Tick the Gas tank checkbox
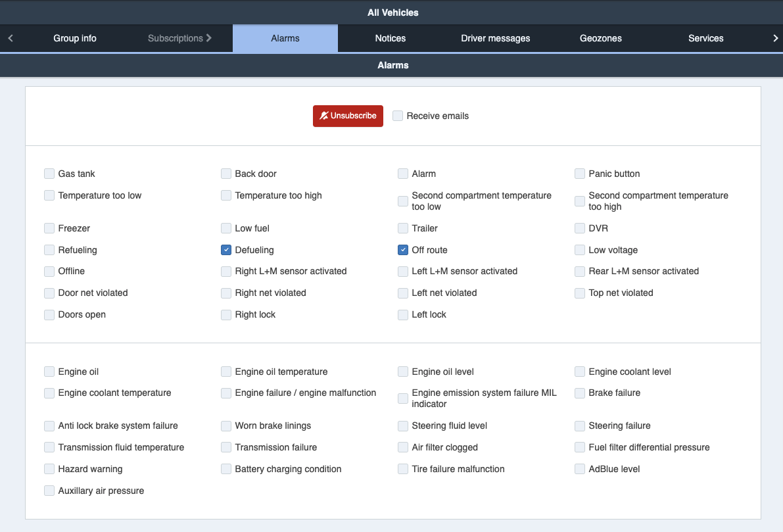The height and width of the screenshot is (532, 783). pos(49,174)
